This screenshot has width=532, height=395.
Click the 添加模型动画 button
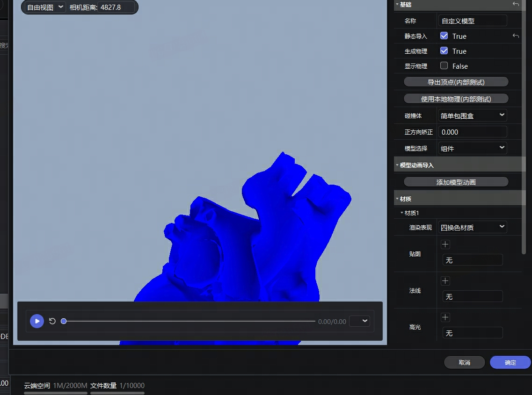[456, 182]
